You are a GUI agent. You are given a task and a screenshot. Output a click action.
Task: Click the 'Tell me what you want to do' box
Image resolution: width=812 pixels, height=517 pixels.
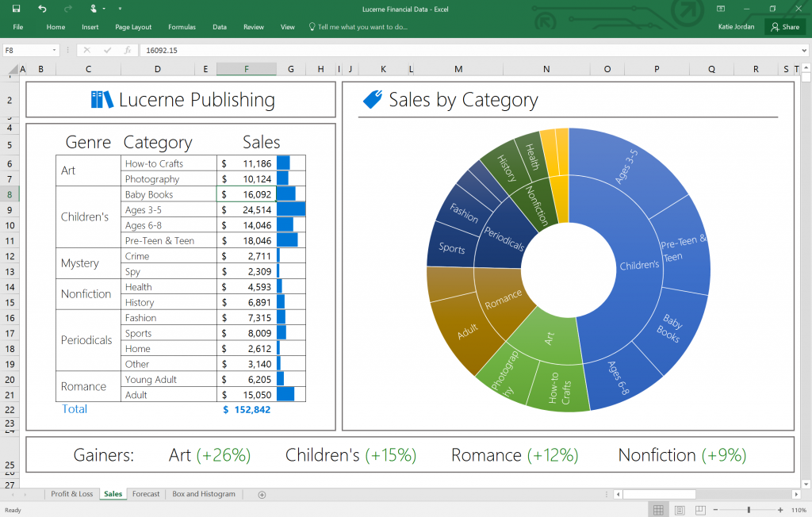[x=358, y=27]
